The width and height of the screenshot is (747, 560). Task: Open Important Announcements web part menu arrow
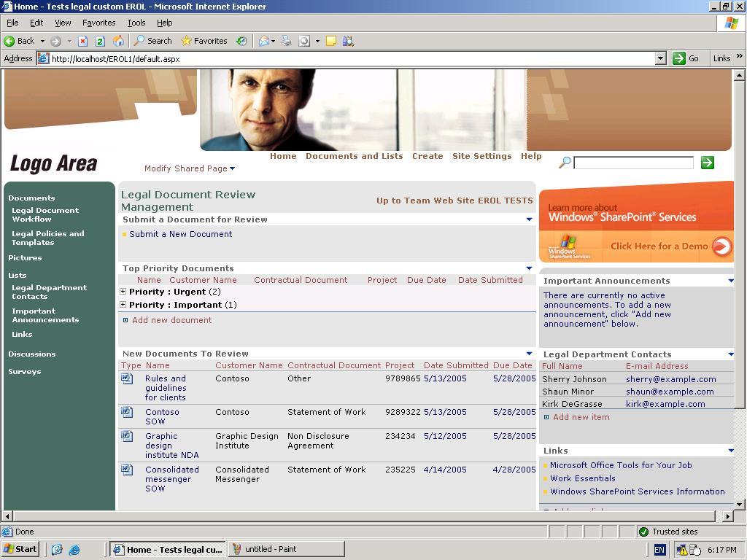pos(730,281)
